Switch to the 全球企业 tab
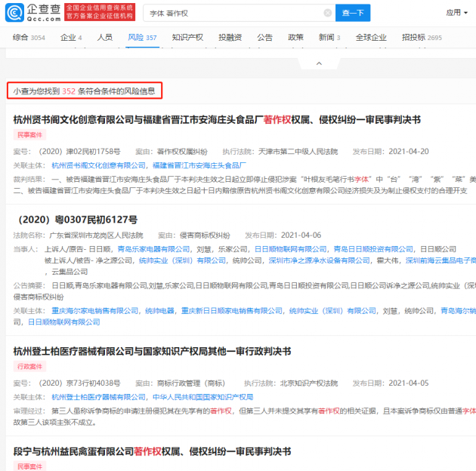This screenshot has width=476, height=471. click(371, 38)
